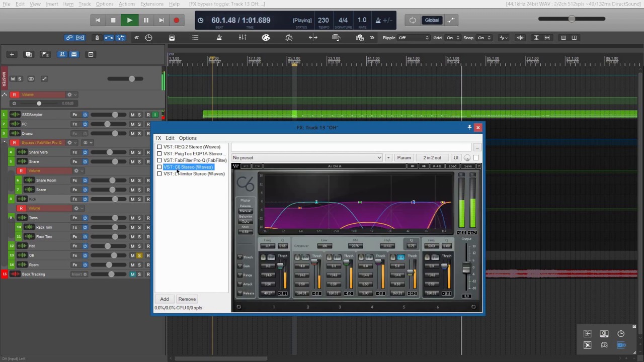The image size is (644, 362).
Task: Pause playback in the transport bar
Action: (x=146, y=20)
